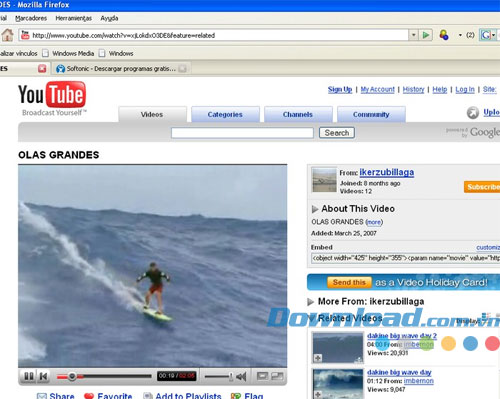Viewport: 500px width, 399px height.
Task: Open the dropdown arrow next to (2)
Action: tap(460, 35)
